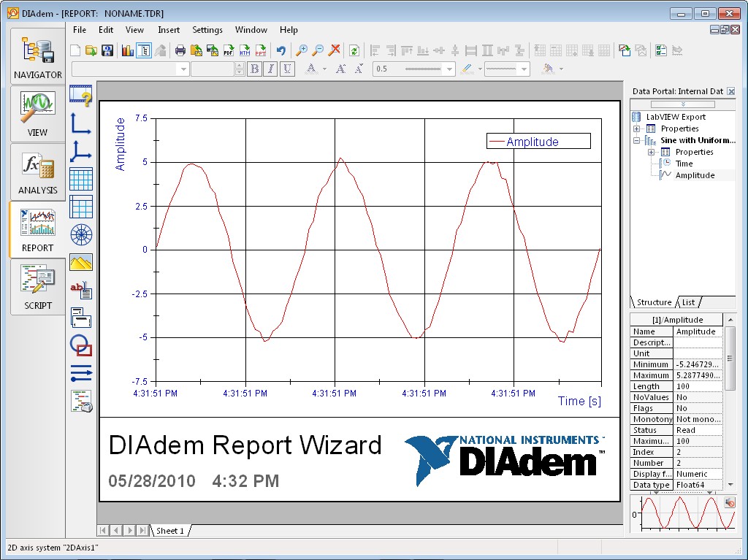Insert a 2D axis system
748x560 pixels.
81,124
